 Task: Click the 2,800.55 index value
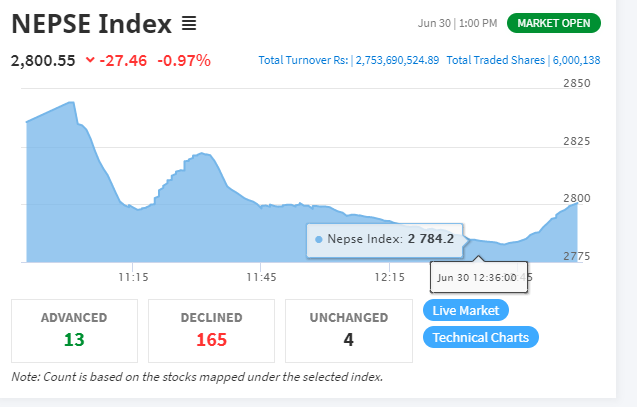pos(43,61)
